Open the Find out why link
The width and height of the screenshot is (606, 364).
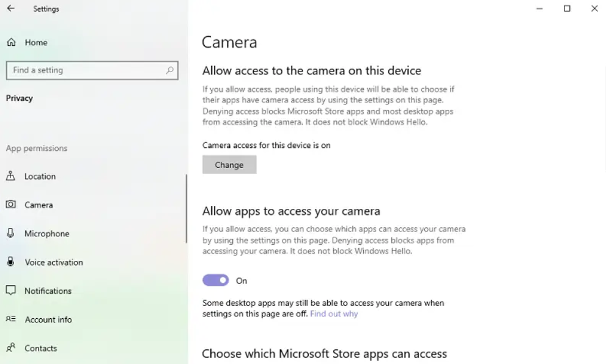pos(334,314)
